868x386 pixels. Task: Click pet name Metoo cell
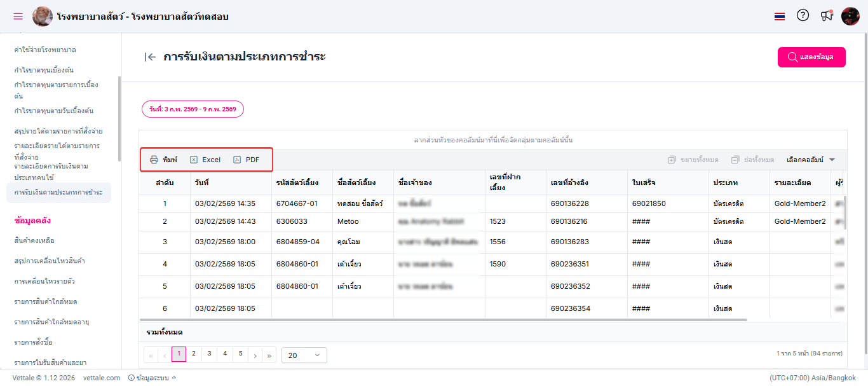pos(363,221)
